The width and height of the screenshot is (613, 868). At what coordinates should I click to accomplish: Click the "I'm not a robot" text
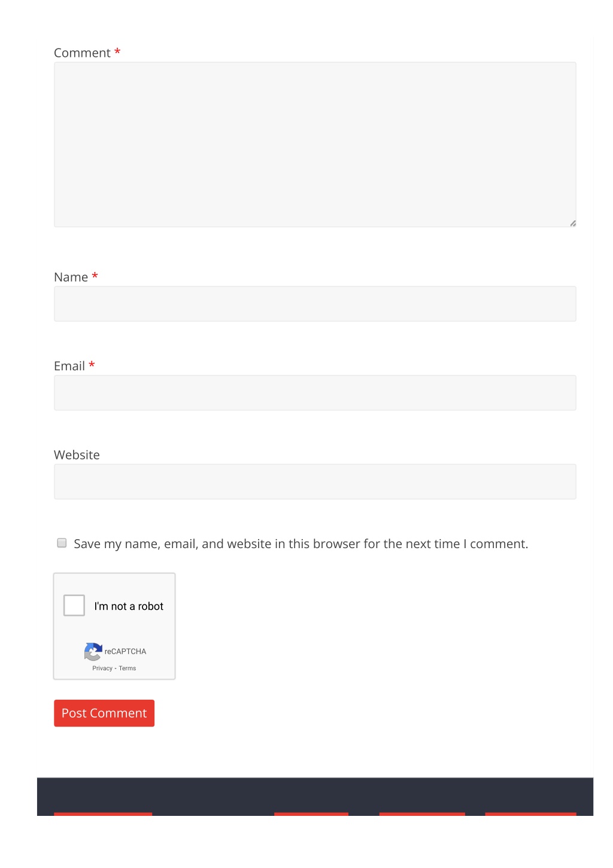tap(129, 606)
